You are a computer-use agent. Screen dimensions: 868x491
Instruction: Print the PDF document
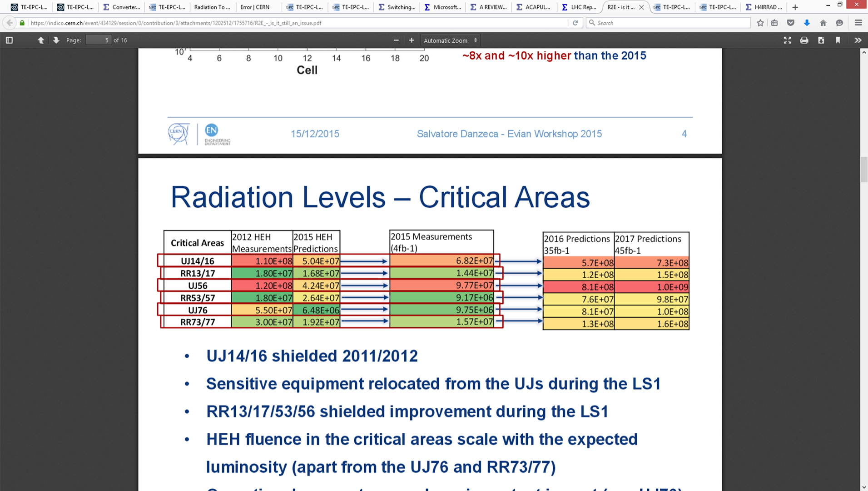coord(804,40)
